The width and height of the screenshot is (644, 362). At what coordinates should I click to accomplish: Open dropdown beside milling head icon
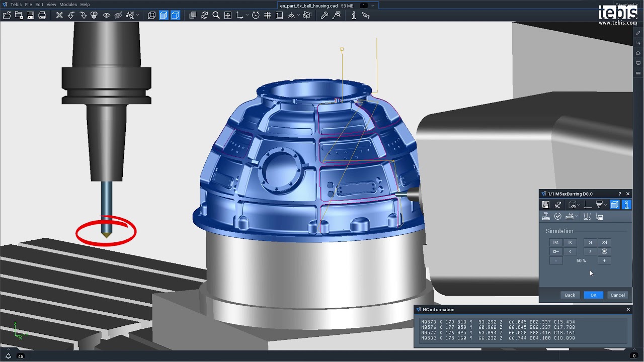pyautogui.click(x=605, y=205)
